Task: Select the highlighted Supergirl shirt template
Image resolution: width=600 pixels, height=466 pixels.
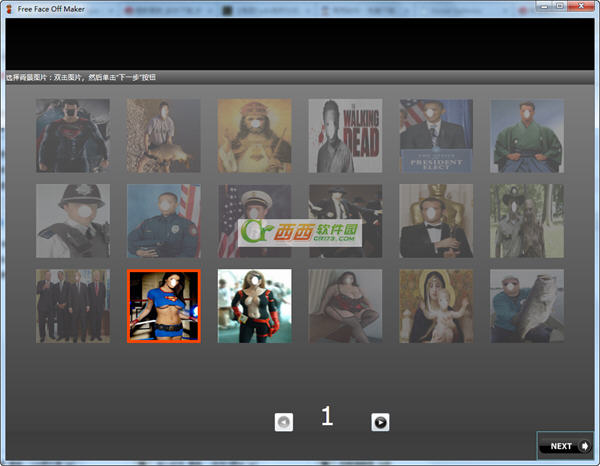Action: [x=163, y=306]
